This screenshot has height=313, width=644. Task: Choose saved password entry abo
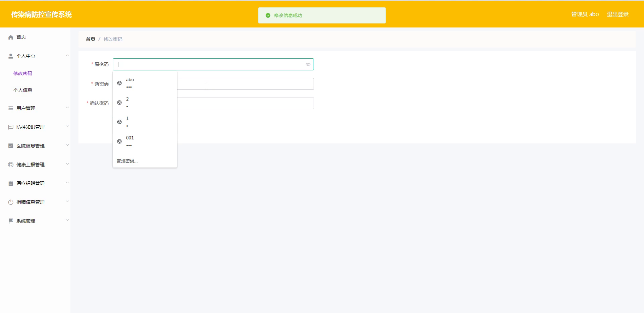click(x=145, y=83)
